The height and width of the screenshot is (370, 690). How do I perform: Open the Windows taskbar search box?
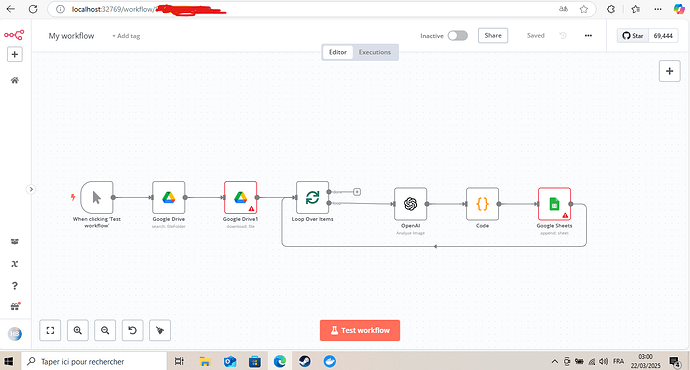[94, 361]
